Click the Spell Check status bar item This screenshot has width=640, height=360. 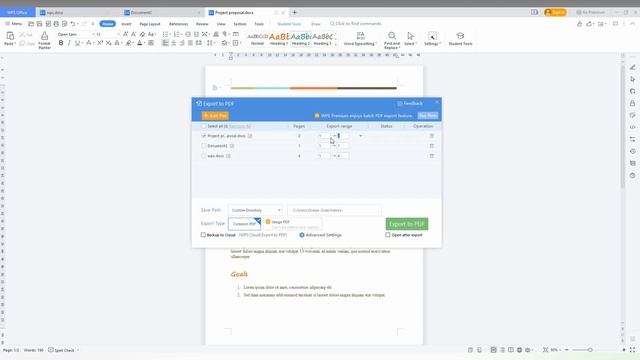click(x=62, y=350)
